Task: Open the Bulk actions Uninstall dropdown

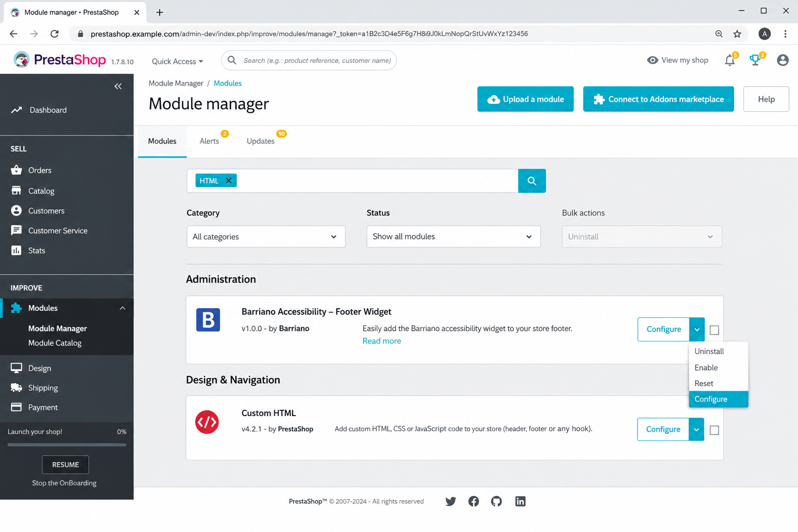Action: coord(642,236)
